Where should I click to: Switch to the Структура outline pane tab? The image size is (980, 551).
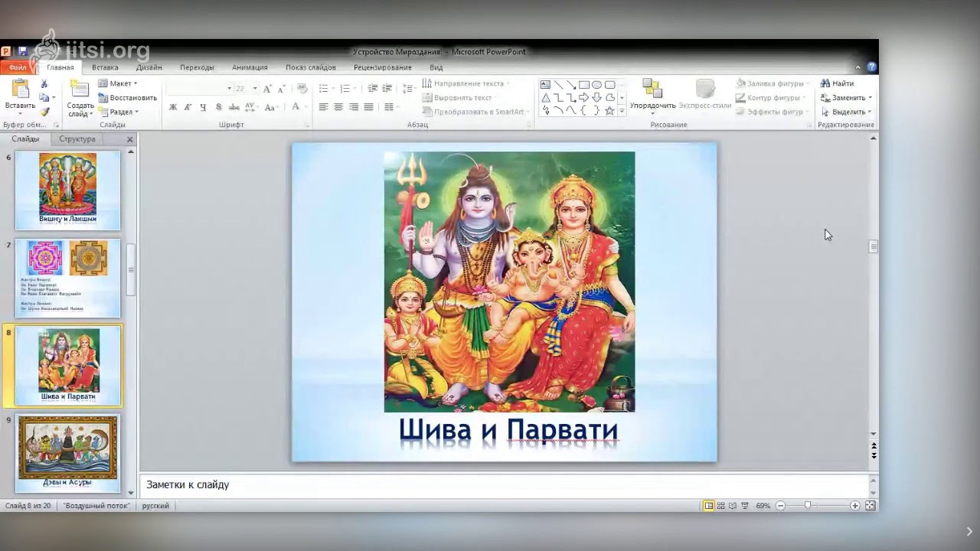77,139
